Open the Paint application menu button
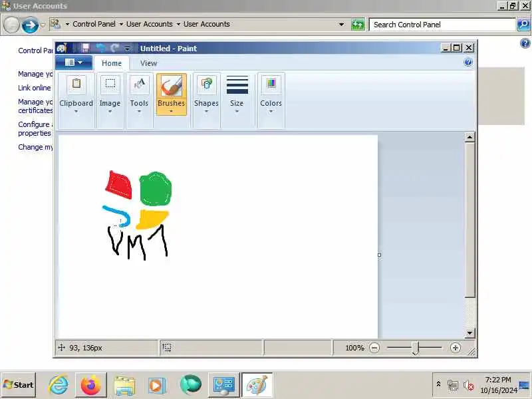Image resolution: width=532 pixels, height=399 pixels. click(74, 63)
